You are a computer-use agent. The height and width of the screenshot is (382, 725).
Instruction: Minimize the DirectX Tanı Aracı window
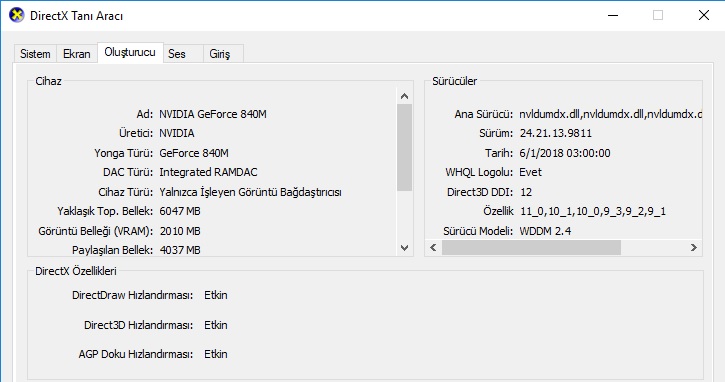613,15
